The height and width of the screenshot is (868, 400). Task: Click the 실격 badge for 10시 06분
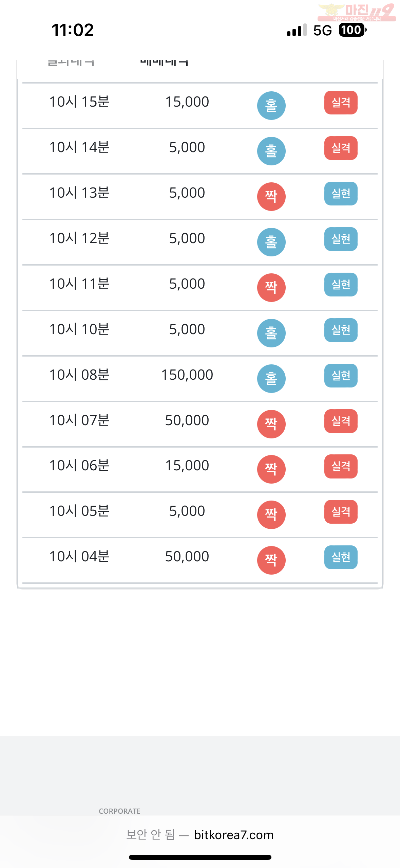click(x=341, y=466)
